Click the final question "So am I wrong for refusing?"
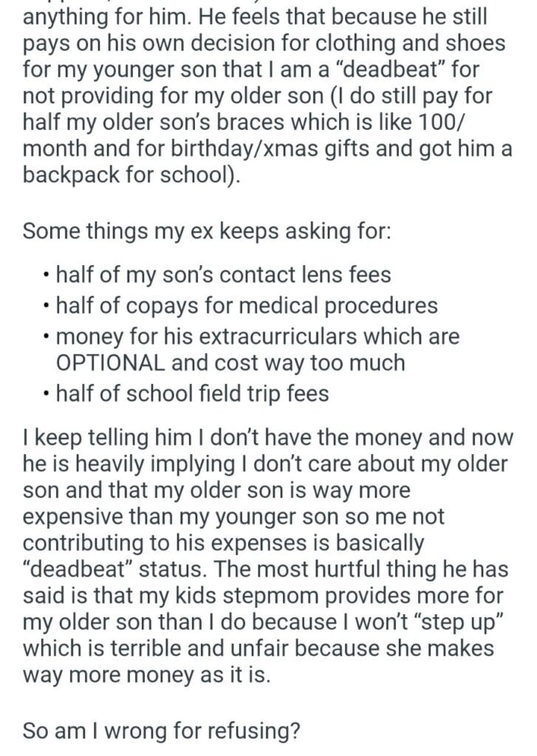The width and height of the screenshot is (537, 756). coord(161,732)
